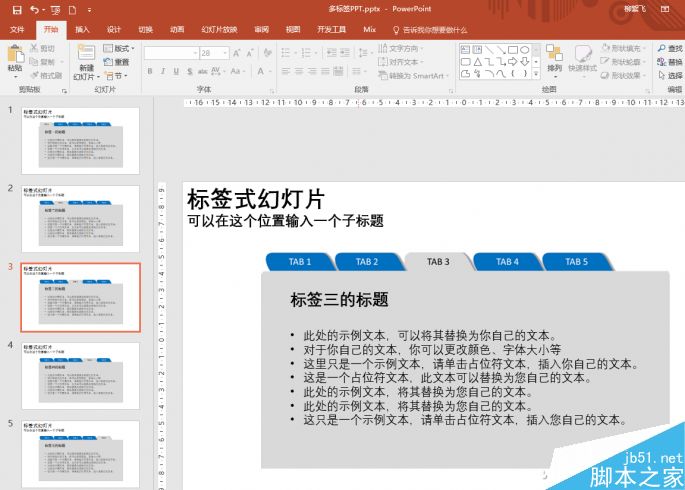The image size is (685, 490).
Task: Click the Convert to SmartArt icon
Action: point(383,76)
